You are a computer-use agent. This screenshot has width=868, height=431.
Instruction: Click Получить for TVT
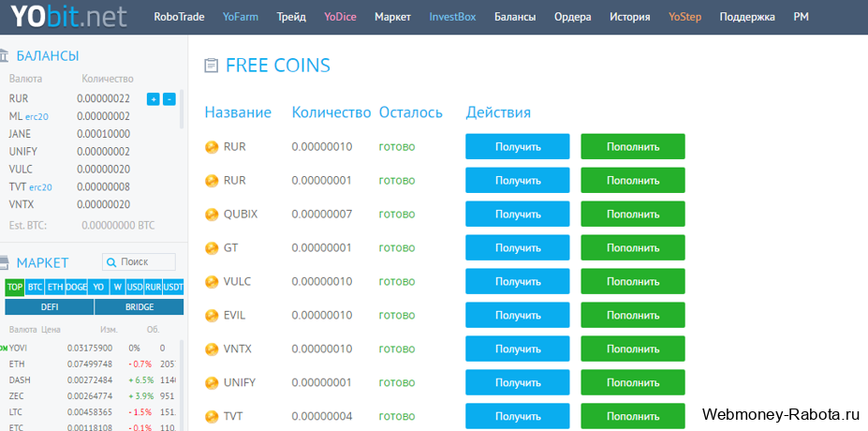pos(518,416)
